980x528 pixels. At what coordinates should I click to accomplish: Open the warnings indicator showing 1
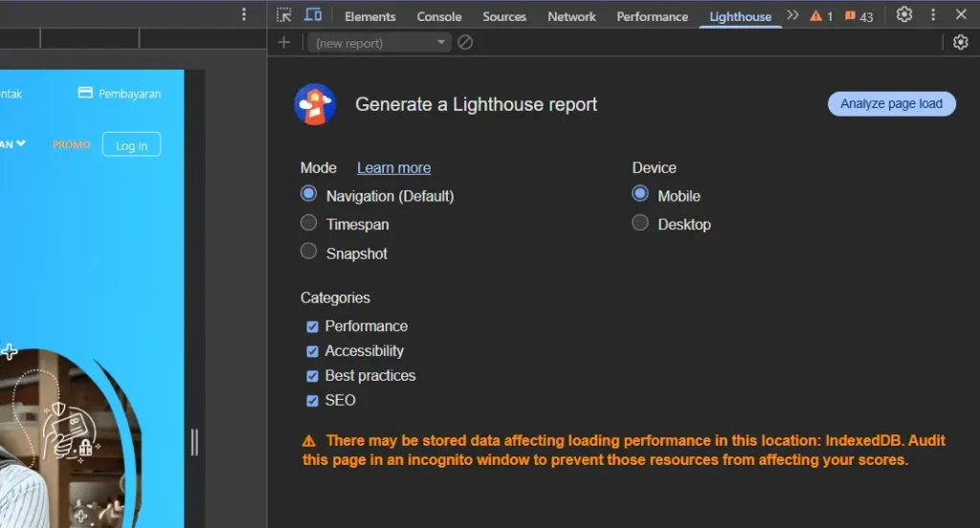(821, 16)
